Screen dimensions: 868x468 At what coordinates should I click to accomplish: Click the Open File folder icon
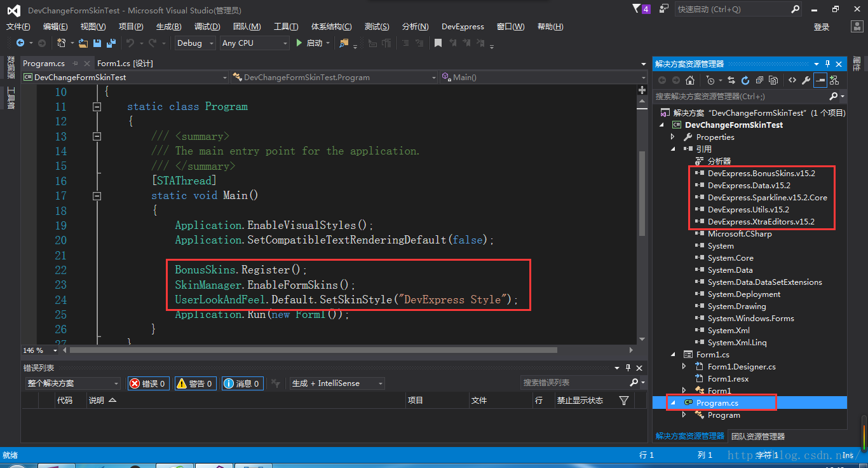pos(83,43)
